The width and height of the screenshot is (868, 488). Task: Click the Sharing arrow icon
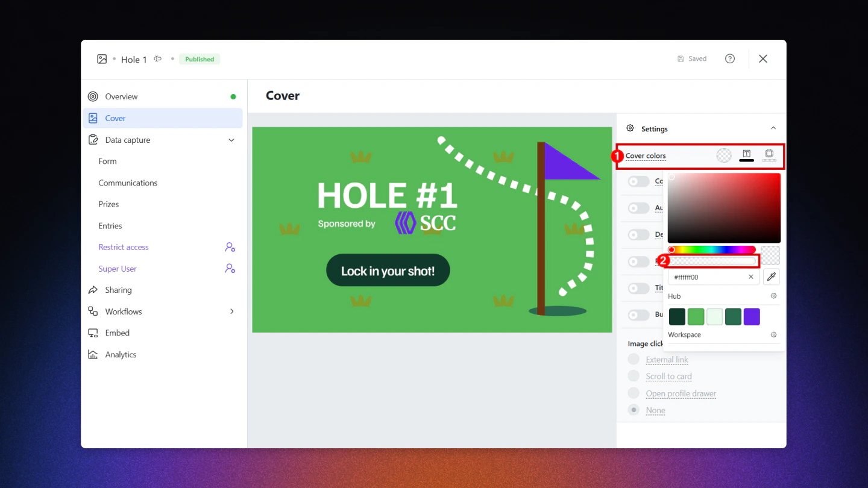(x=93, y=290)
